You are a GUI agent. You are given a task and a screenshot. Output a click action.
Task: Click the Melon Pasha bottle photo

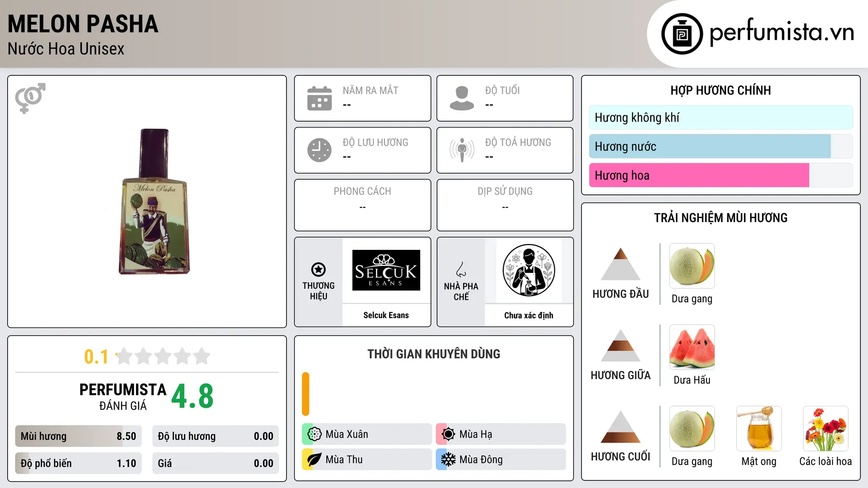coord(154,202)
